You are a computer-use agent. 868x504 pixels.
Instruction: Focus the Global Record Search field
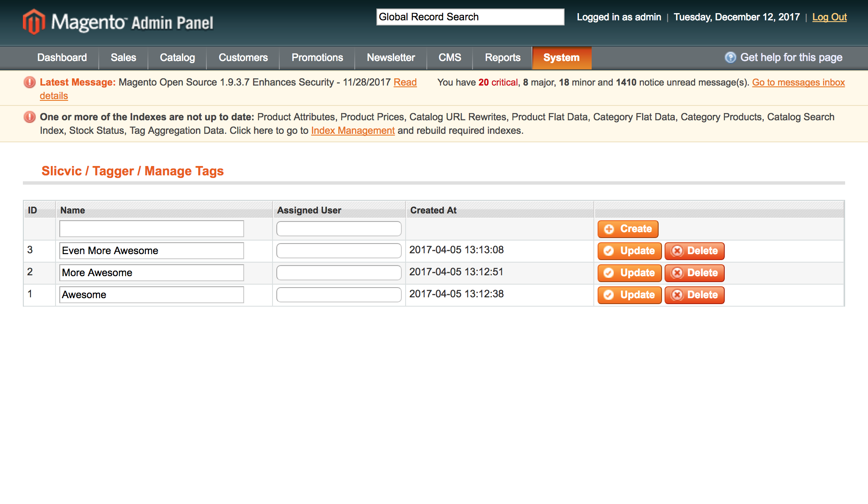470,17
